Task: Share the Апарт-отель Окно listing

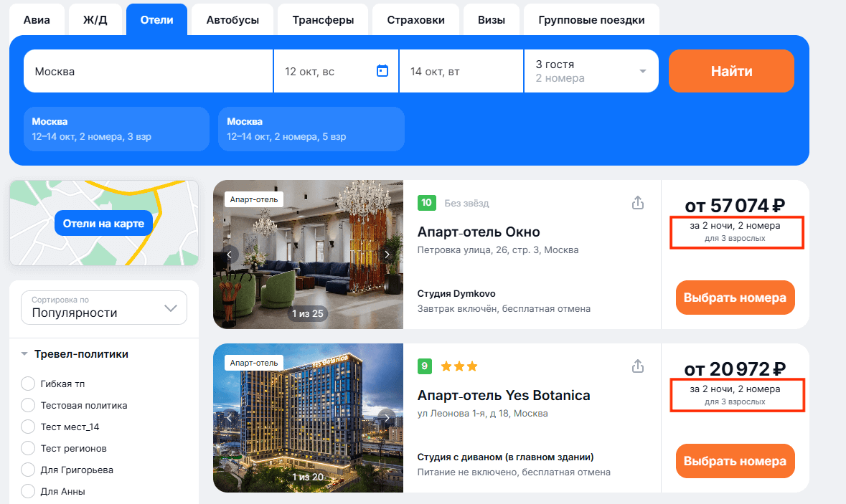Action: 638,203
